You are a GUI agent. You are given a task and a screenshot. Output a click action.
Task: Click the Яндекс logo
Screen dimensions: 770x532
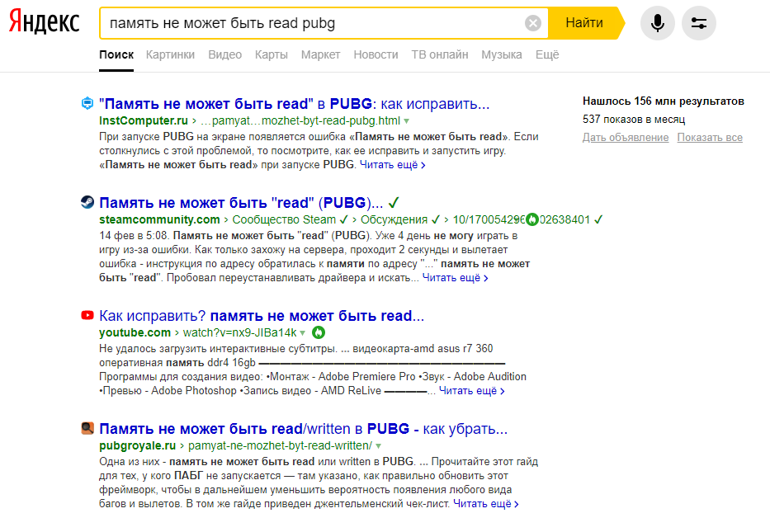tap(45, 21)
